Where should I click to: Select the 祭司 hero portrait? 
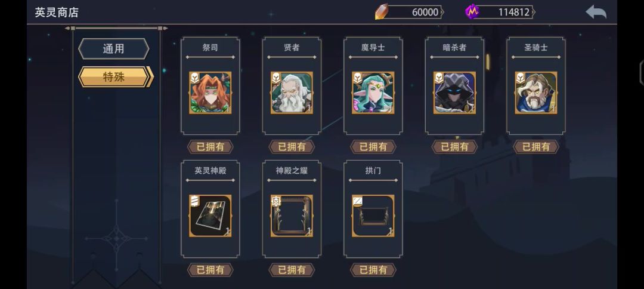(x=210, y=93)
